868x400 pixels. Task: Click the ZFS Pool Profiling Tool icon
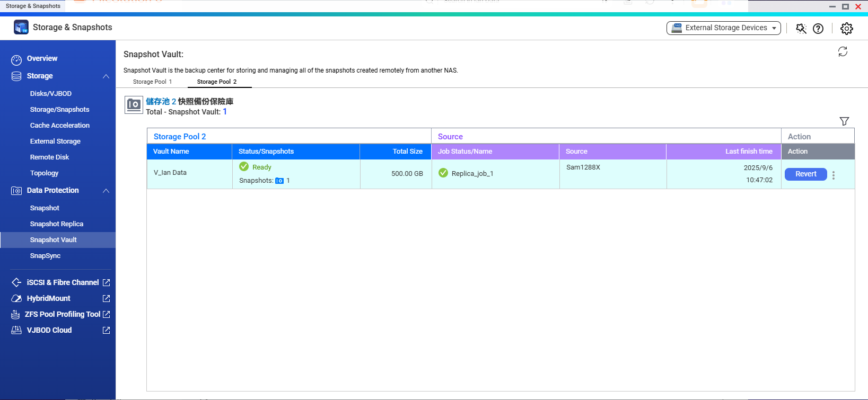pos(16,314)
